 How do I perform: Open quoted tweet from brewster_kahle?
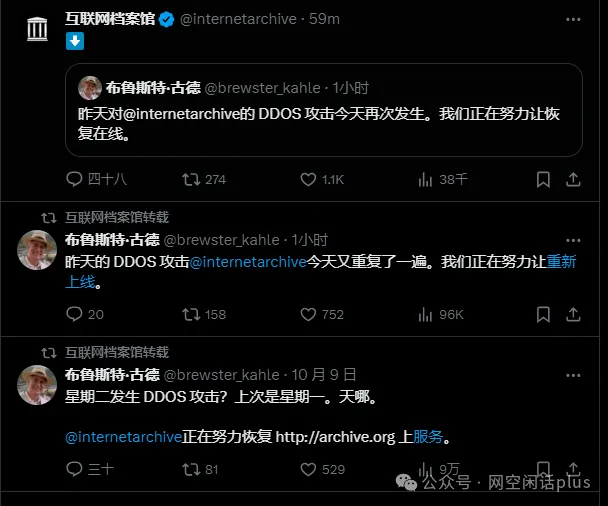coord(324,110)
